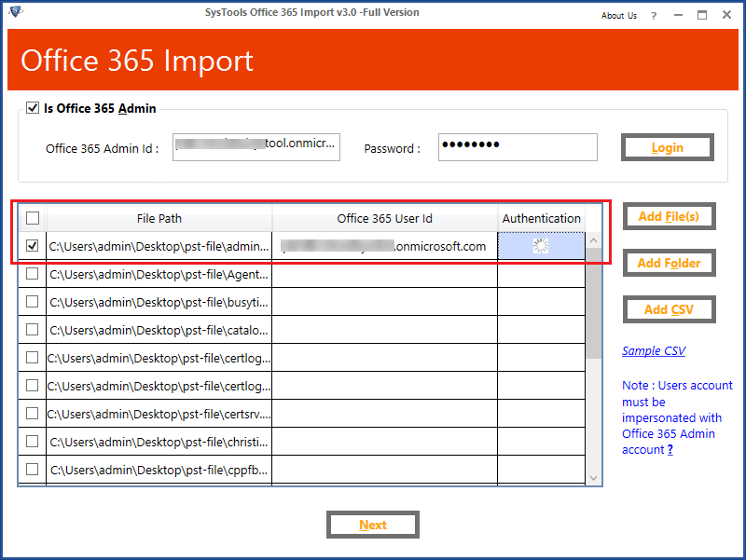Click the SysTools logo in the title bar
The image size is (746, 560).
(15, 13)
